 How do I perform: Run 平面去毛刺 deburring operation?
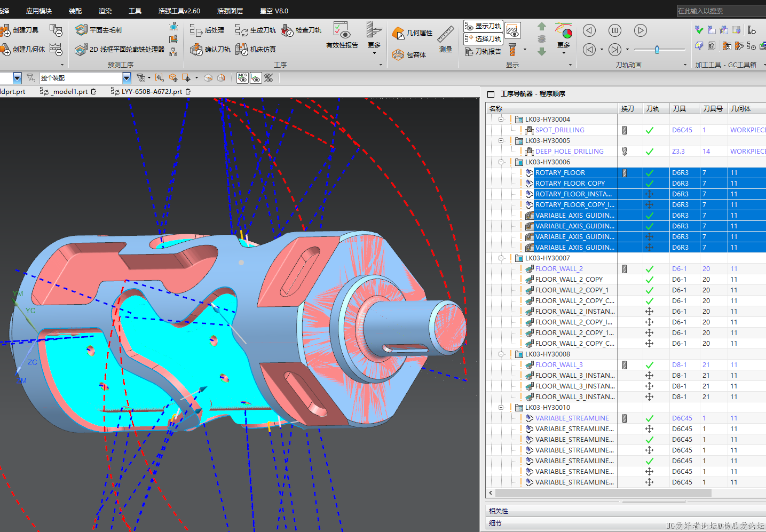98,30
